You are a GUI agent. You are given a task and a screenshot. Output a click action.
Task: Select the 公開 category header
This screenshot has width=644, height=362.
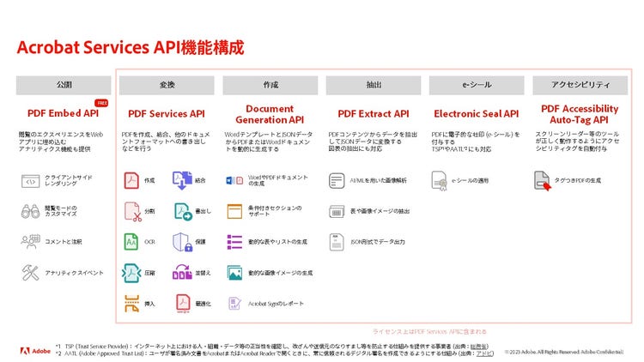click(64, 85)
